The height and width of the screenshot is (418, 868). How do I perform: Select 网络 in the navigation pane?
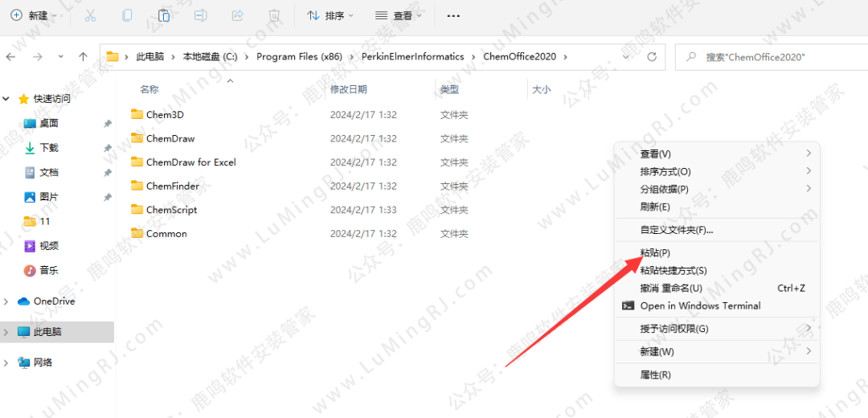point(43,363)
